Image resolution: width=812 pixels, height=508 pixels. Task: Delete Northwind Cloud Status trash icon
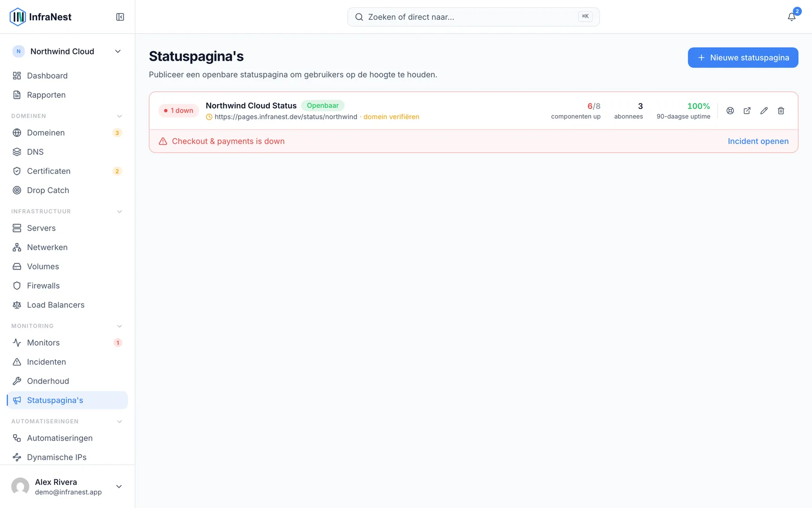[x=781, y=111]
